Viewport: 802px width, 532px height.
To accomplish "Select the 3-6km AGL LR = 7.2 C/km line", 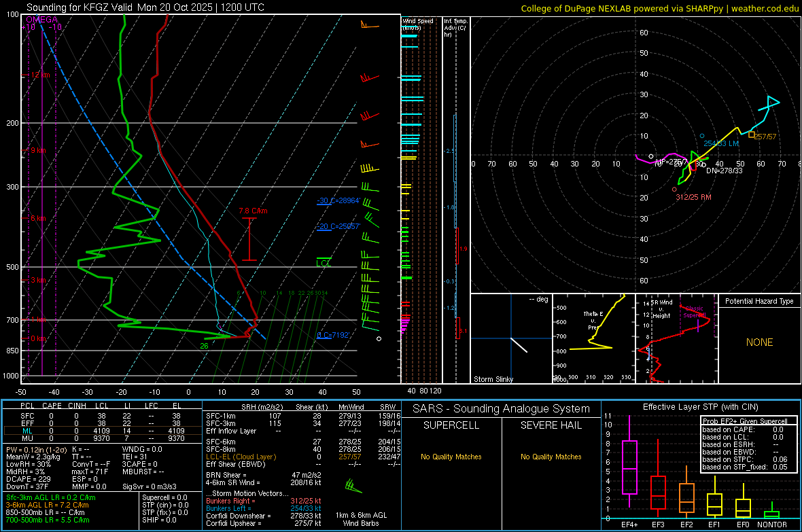I will coord(47,505).
